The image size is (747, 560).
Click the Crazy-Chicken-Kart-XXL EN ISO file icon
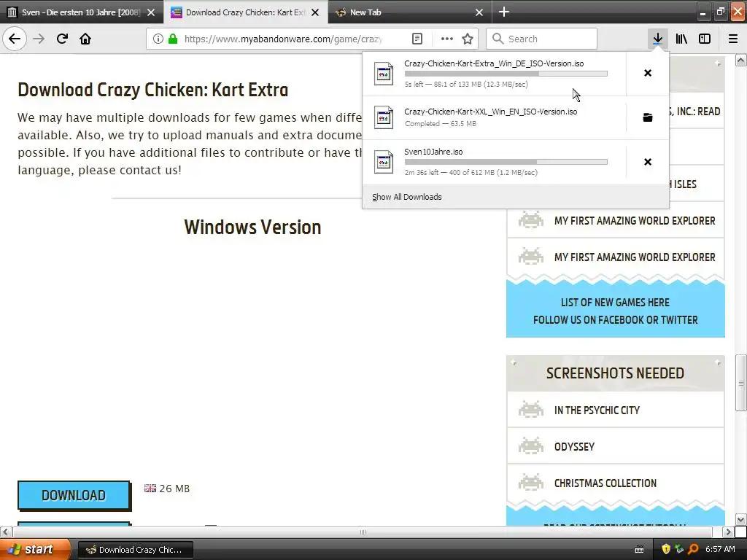pyautogui.click(x=384, y=117)
